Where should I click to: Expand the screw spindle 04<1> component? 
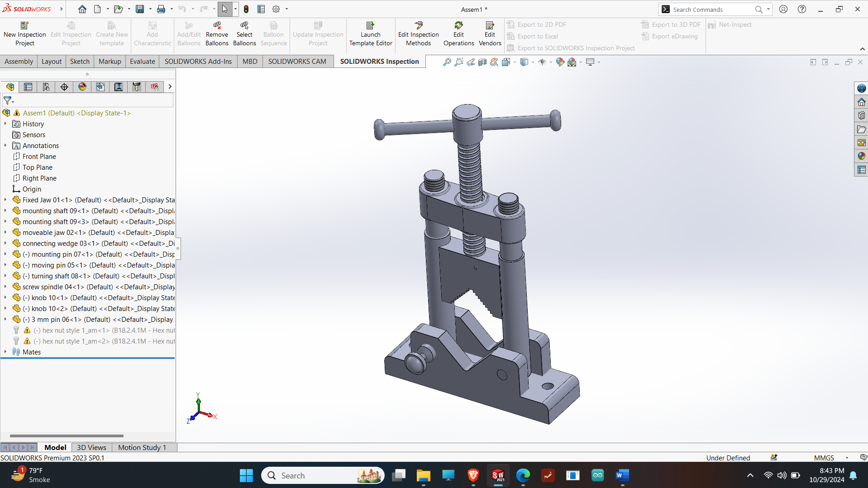pyautogui.click(x=5, y=287)
